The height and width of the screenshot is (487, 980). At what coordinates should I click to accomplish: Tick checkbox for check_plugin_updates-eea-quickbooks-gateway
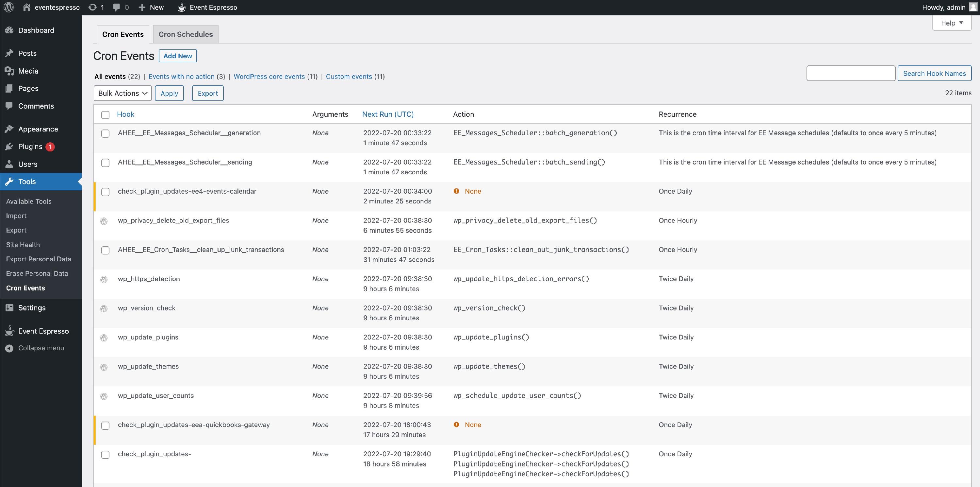pyautogui.click(x=106, y=425)
